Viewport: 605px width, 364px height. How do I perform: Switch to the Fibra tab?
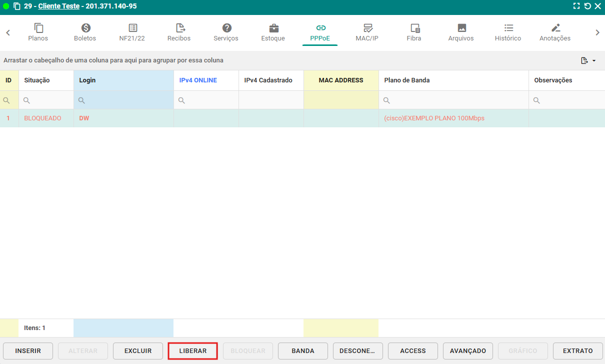[x=414, y=32]
